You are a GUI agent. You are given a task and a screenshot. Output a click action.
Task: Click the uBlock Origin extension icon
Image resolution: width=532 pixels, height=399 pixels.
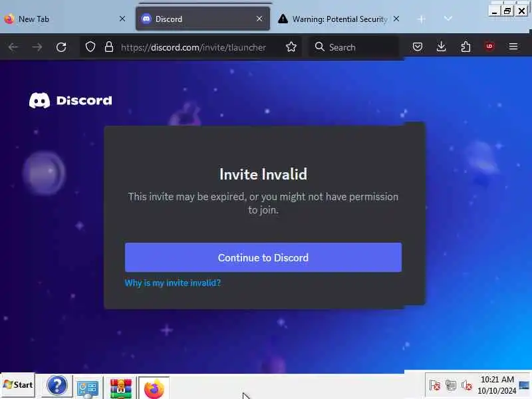pos(489,46)
